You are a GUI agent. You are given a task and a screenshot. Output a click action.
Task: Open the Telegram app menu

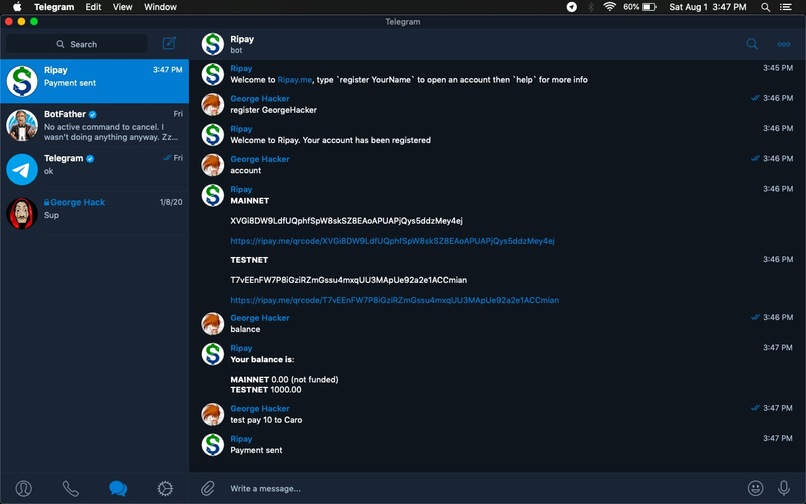tap(54, 7)
